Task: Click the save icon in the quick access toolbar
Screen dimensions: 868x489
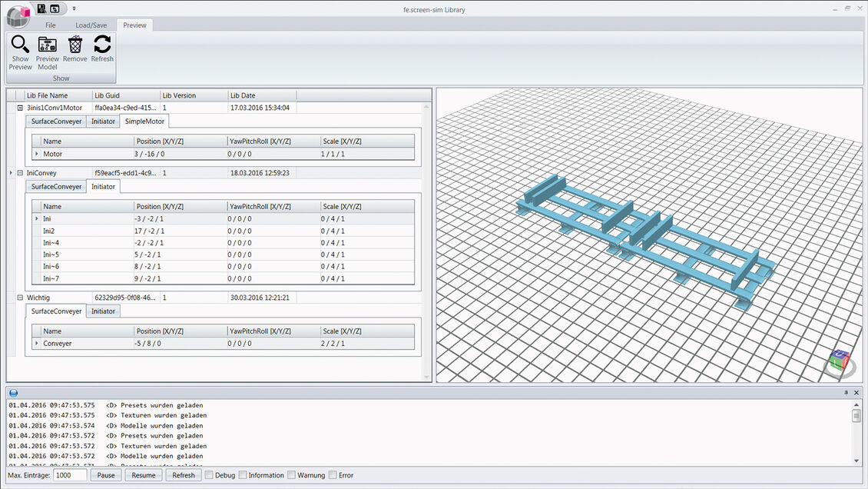Action: pyautogui.click(x=41, y=8)
